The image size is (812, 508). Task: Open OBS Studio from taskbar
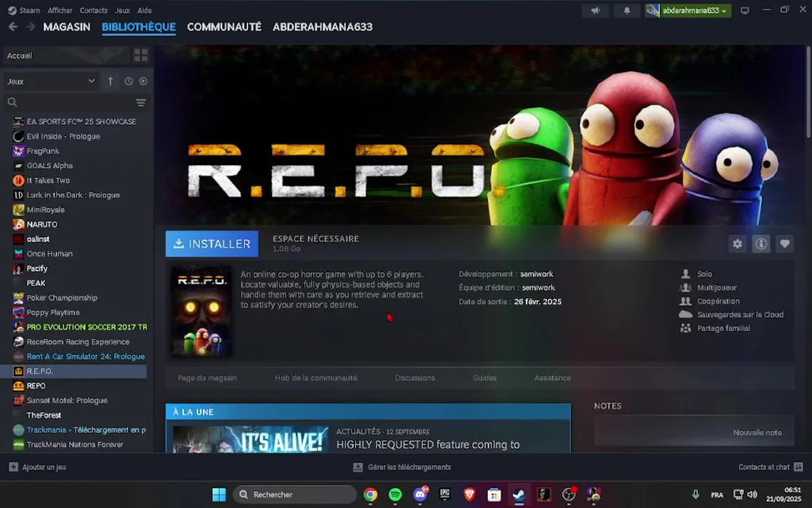coord(569,495)
